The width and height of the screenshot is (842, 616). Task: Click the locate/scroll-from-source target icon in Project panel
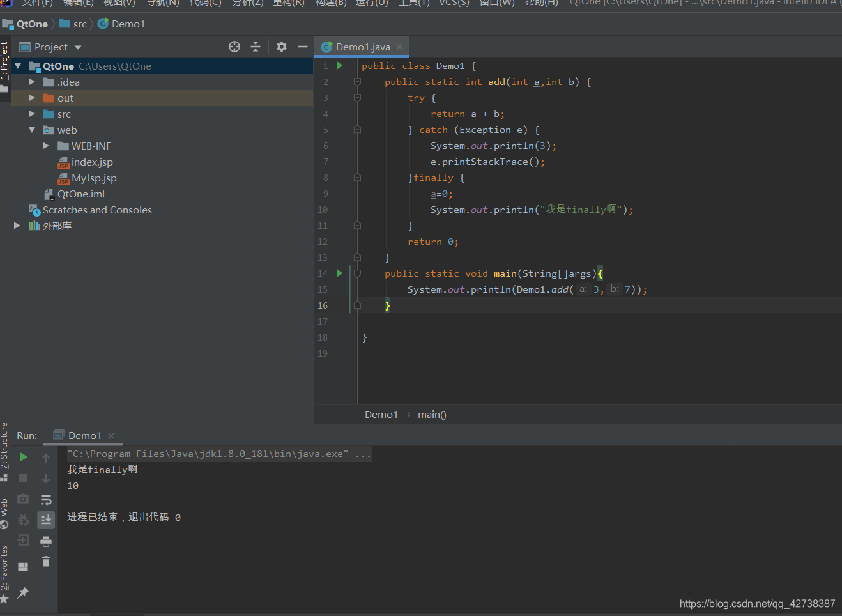(x=234, y=47)
